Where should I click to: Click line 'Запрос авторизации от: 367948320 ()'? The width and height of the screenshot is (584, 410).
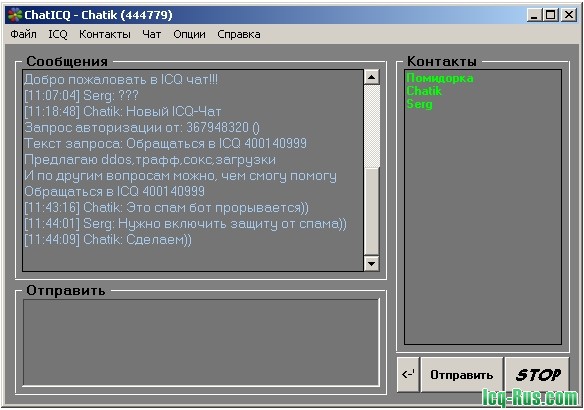coord(142,127)
